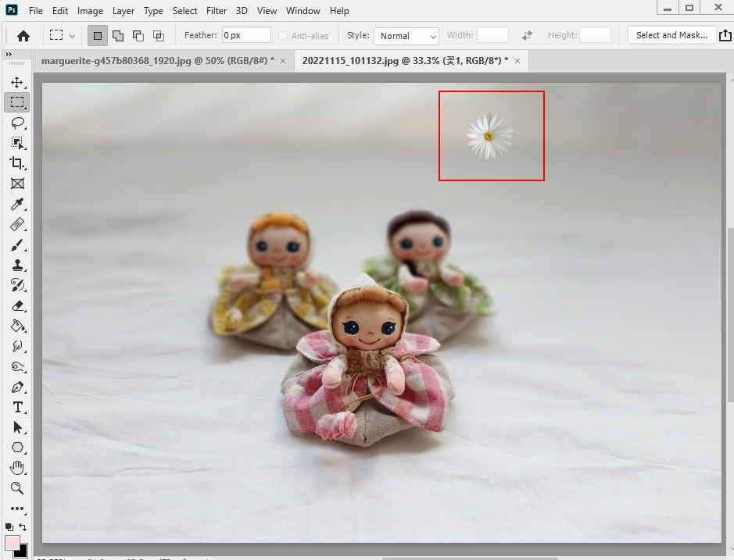The image size is (734, 560).
Task: Select the Move tool
Action: [17, 82]
